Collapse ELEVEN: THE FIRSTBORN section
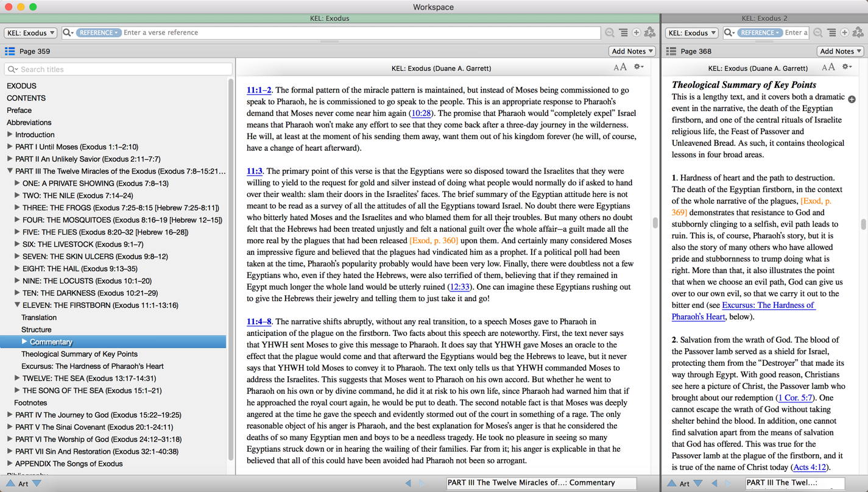Screen dimensions: 868x492 click(17, 305)
